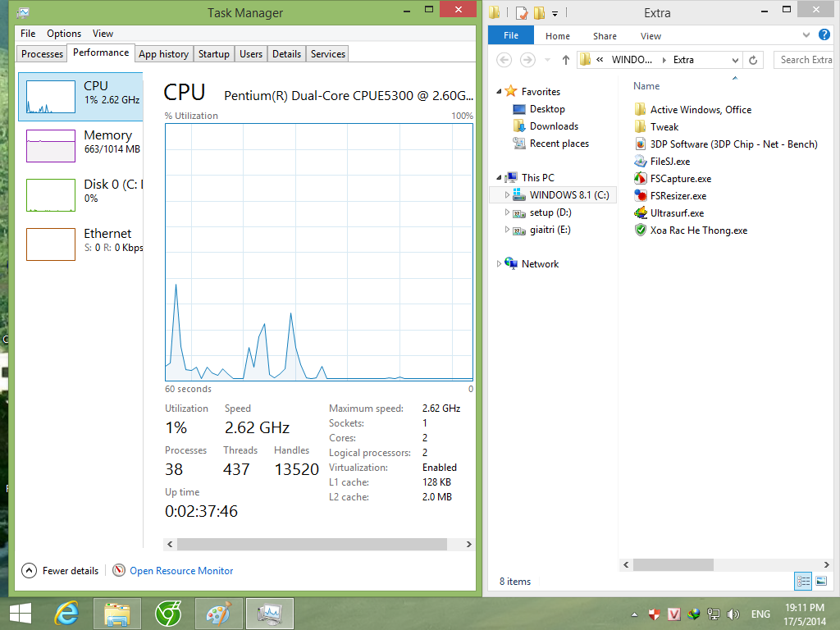Open Explorer View ribbon tab
Image resolution: width=840 pixels, height=630 pixels.
click(x=651, y=36)
